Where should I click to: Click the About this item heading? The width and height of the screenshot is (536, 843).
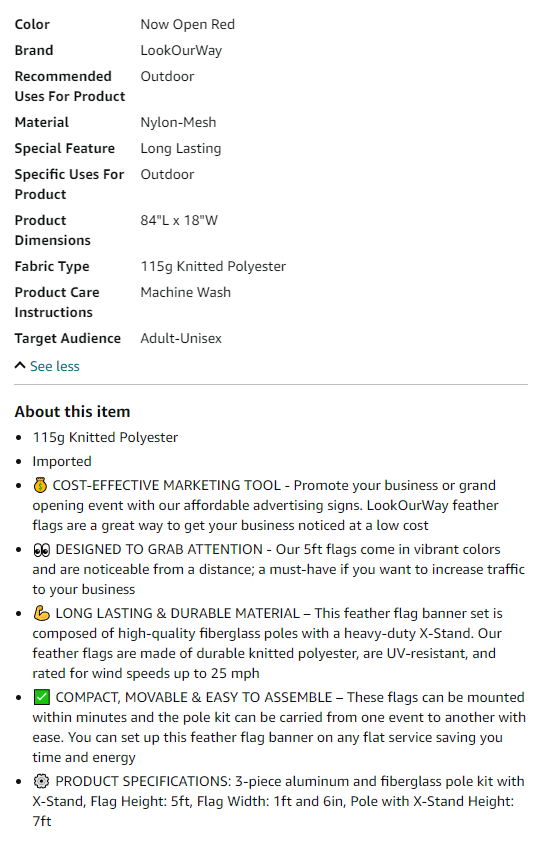tap(73, 412)
